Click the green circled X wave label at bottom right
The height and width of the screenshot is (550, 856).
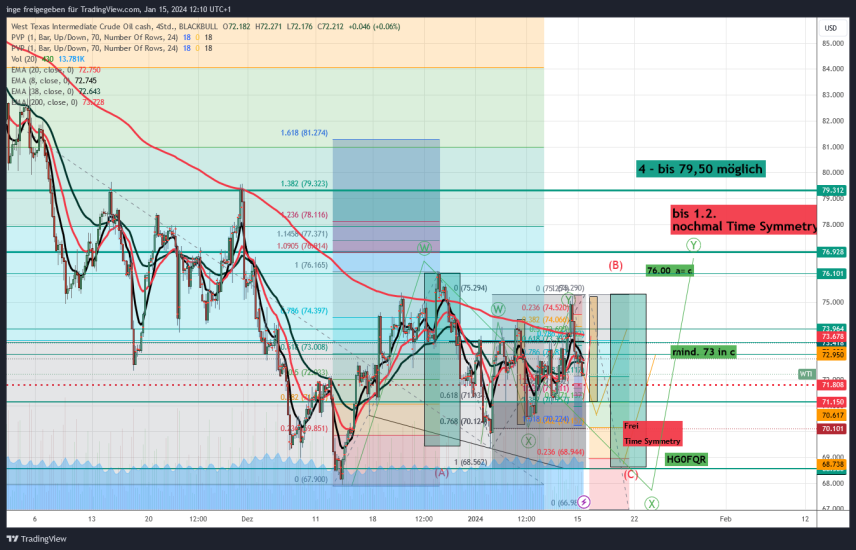650,501
